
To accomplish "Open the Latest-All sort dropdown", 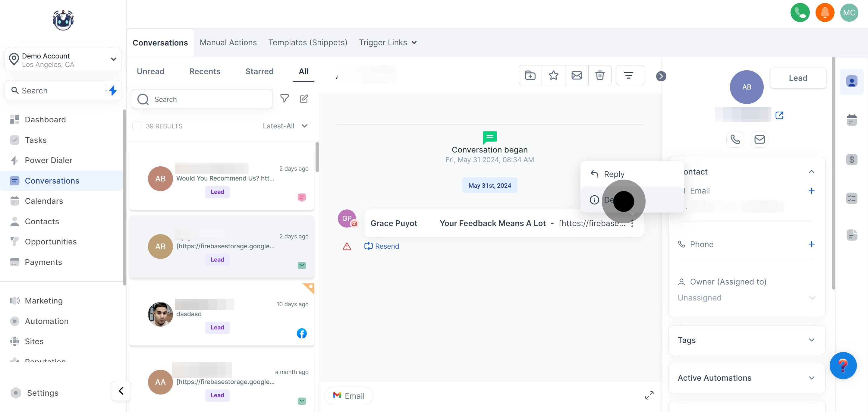I will pyautogui.click(x=285, y=126).
